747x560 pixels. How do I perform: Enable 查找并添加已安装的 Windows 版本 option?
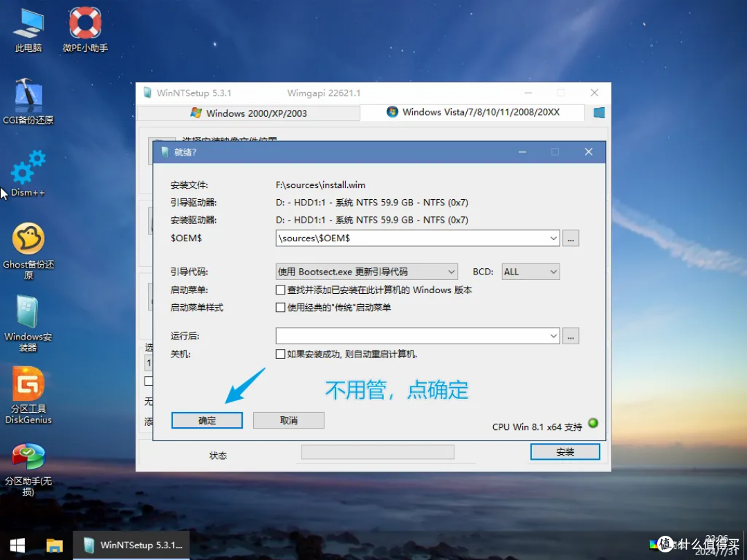pyautogui.click(x=280, y=290)
